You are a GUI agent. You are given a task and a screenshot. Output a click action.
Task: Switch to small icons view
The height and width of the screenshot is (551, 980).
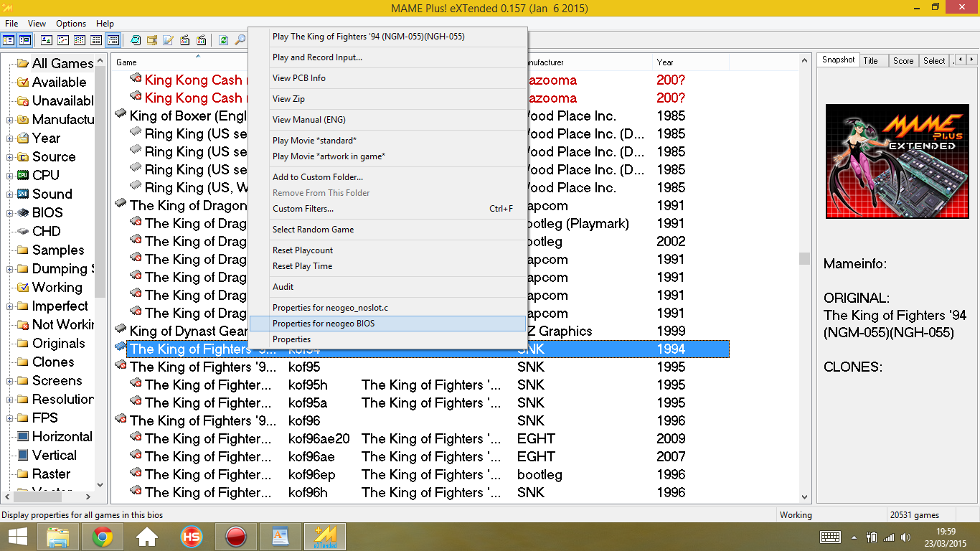[63, 40]
